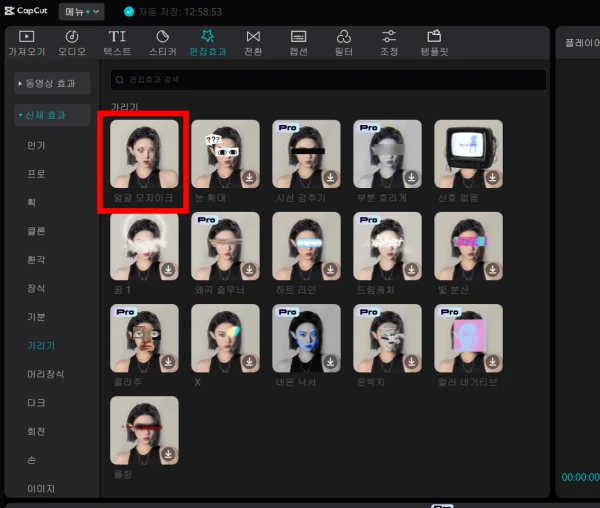Screen dimensions: 600x508
Task: Open the 캡션 captions tab
Action: [x=298, y=43]
